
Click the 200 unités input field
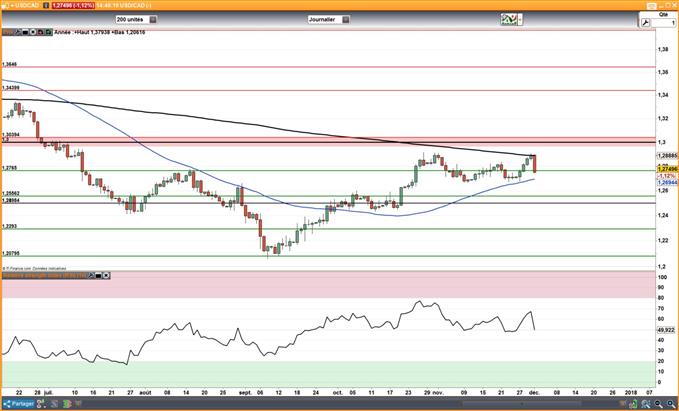(132, 19)
